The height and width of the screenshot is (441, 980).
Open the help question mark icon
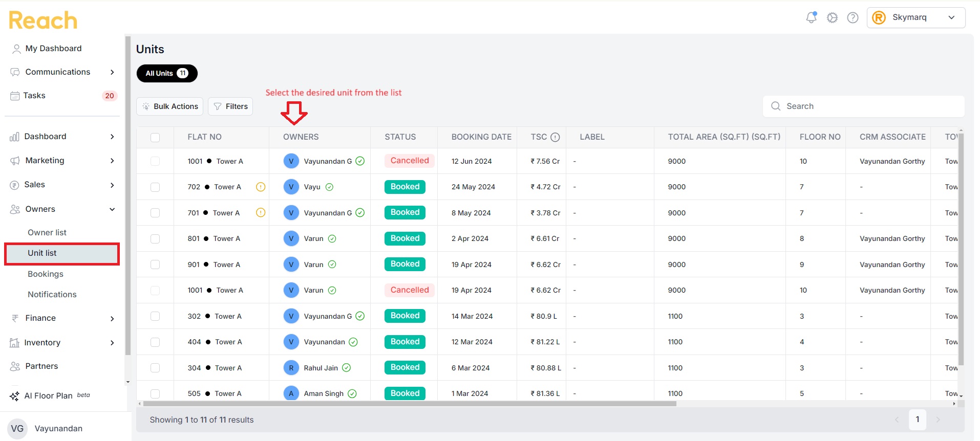point(853,18)
